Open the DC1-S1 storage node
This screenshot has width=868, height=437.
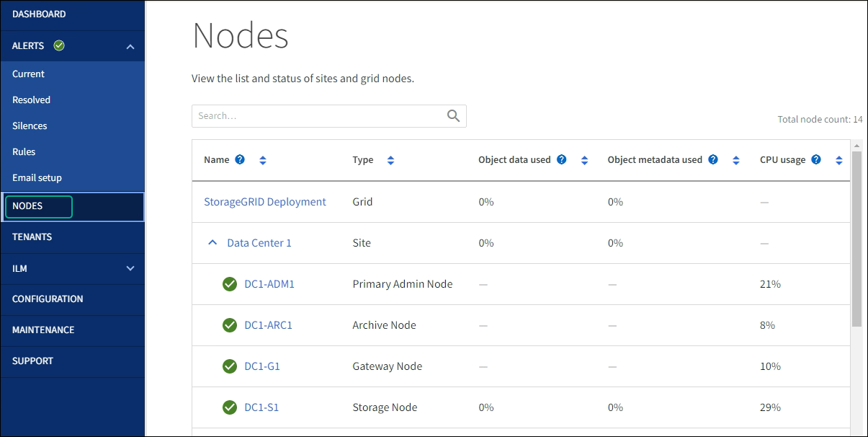[x=261, y=407]
